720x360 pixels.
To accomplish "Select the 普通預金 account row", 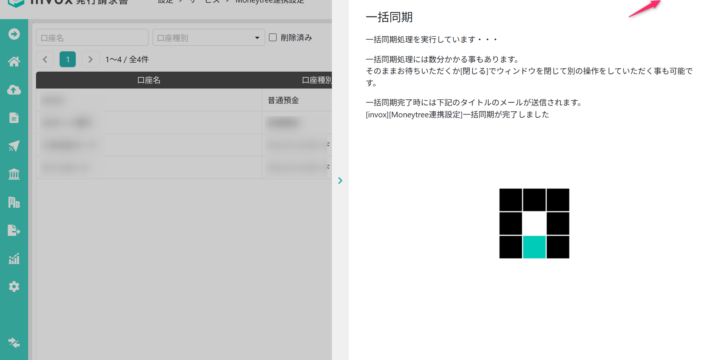I will (x=184, y=100).
